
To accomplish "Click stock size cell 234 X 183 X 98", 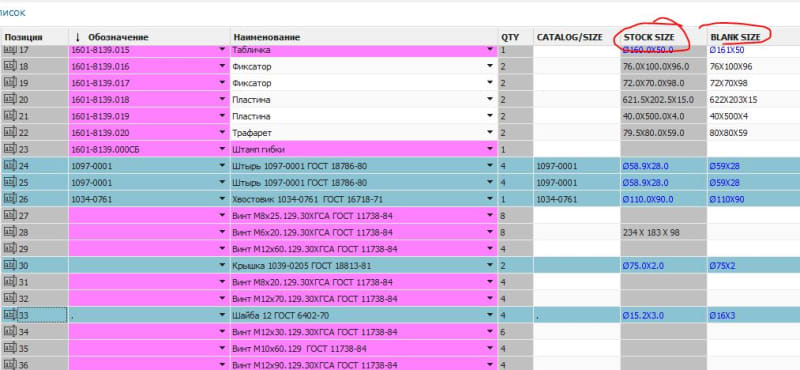I will tap(663, 232).
